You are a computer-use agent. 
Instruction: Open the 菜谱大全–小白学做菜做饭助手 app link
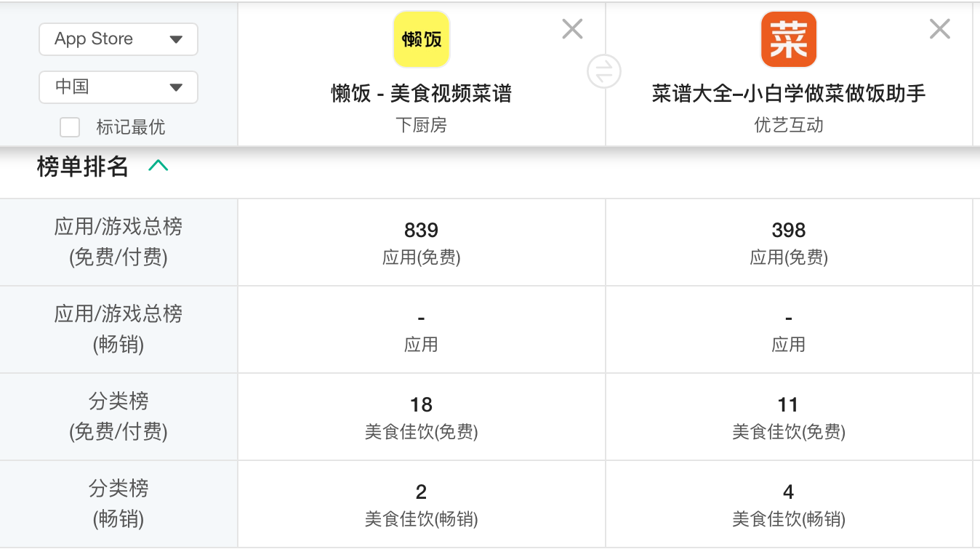point(788,95)
